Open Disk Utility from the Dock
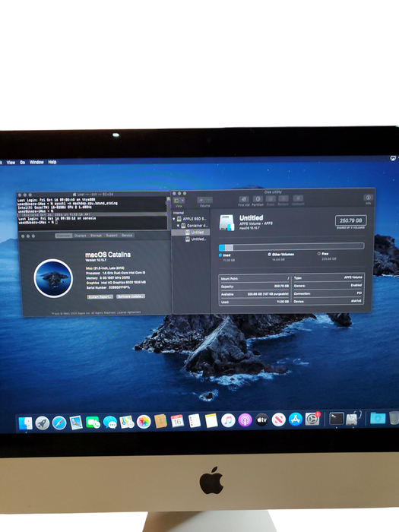The width and height of the screenshot is (399, 532). [353, 419]
